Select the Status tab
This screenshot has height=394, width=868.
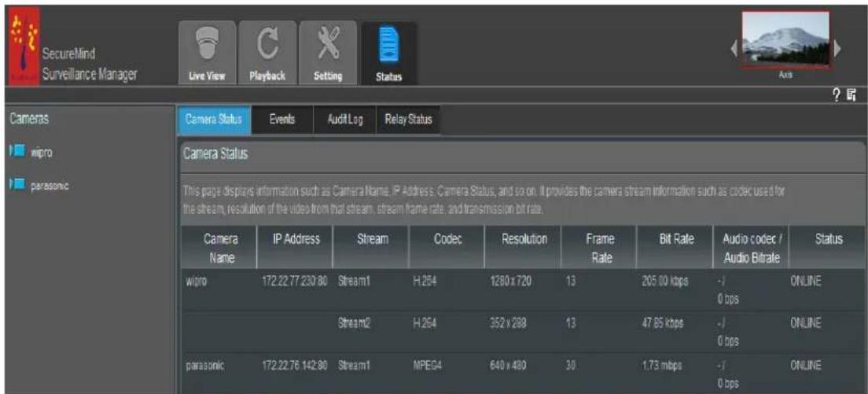tap(388, 54)
